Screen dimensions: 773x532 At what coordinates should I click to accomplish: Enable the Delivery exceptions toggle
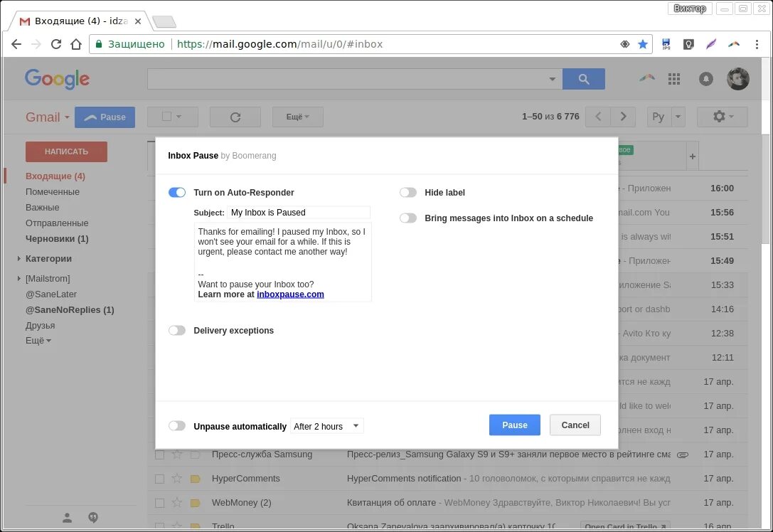(177, 330)
